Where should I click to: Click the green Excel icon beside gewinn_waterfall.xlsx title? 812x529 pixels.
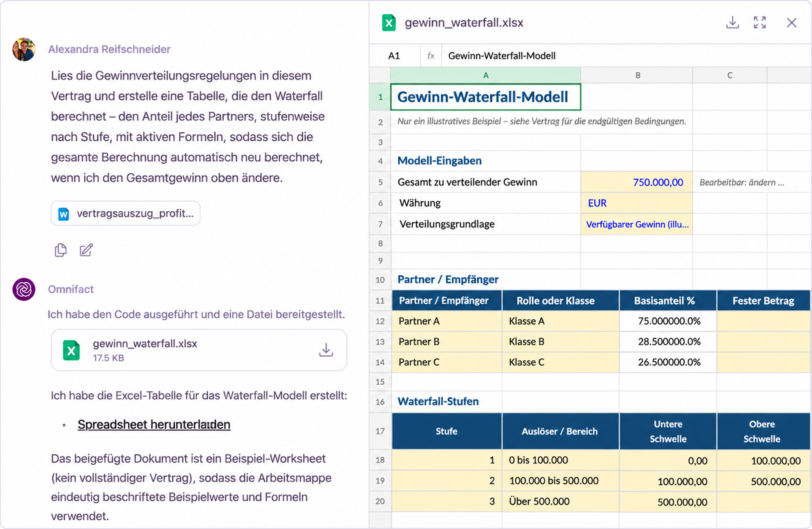coord(388,23)
